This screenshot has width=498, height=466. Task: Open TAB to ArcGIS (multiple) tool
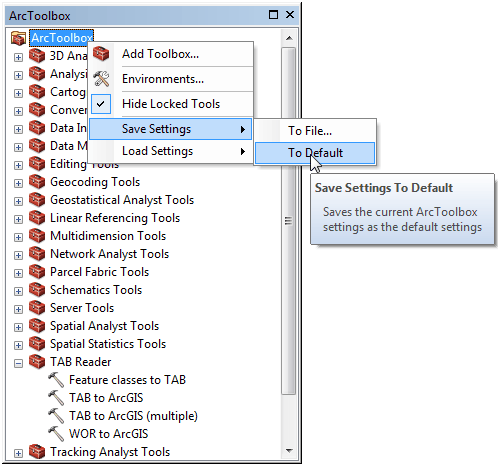point(133,416)
